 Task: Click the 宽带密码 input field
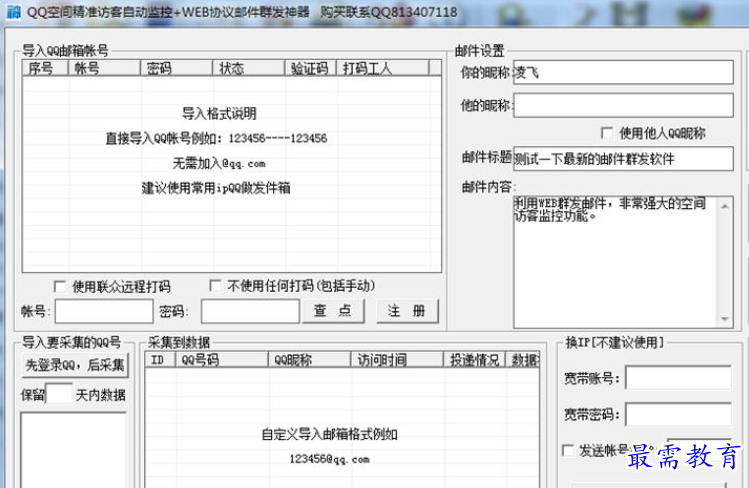point(678,414)
